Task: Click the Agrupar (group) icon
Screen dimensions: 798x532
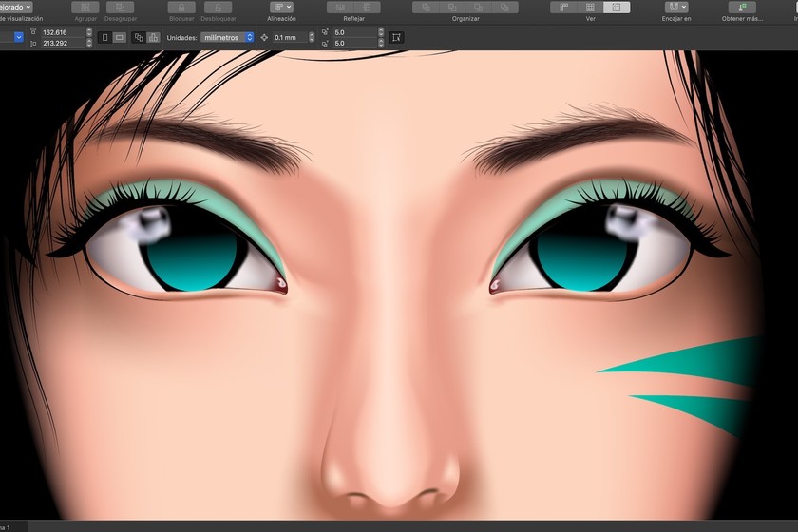Action: (85, 7)
